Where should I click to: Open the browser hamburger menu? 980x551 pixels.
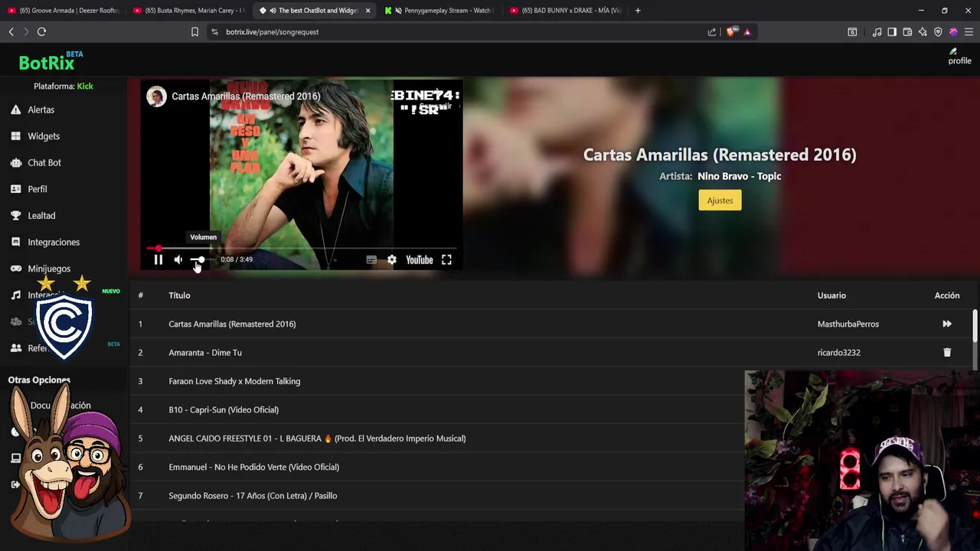click(x=969, y=32)
